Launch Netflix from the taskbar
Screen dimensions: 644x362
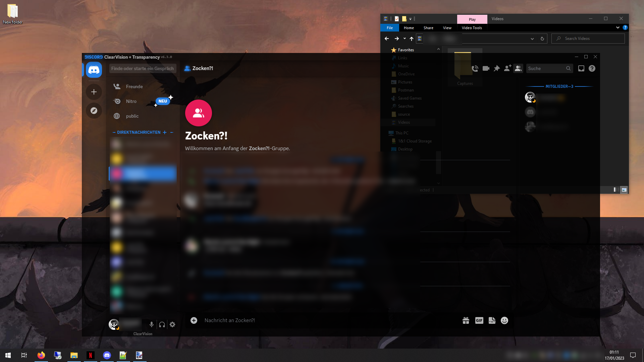coord(90,355)
